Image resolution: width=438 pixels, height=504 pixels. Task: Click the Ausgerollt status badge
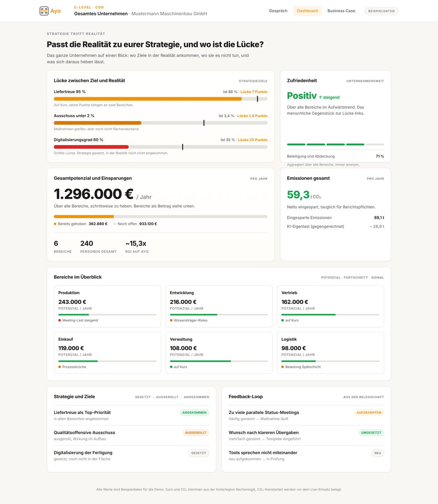[196, 433]
